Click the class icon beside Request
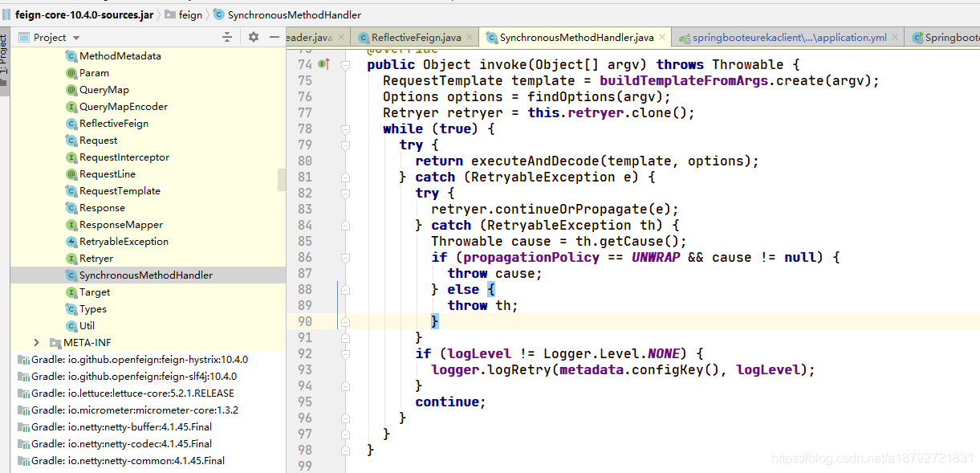The height and width of the screenshot is (473, 980). click(71, 141)
